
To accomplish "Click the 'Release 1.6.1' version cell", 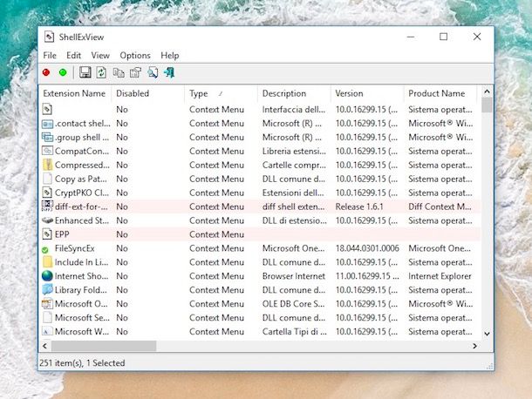I will [359, 206].
